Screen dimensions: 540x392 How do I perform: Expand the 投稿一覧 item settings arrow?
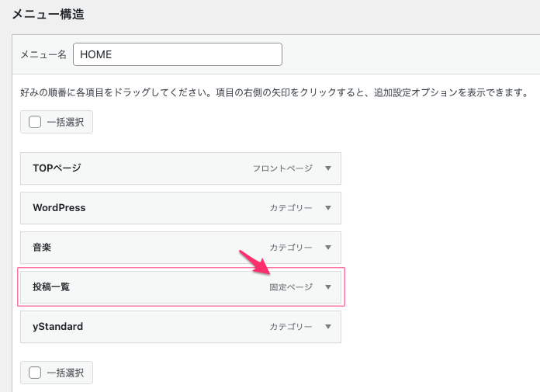tap(328, 287)
